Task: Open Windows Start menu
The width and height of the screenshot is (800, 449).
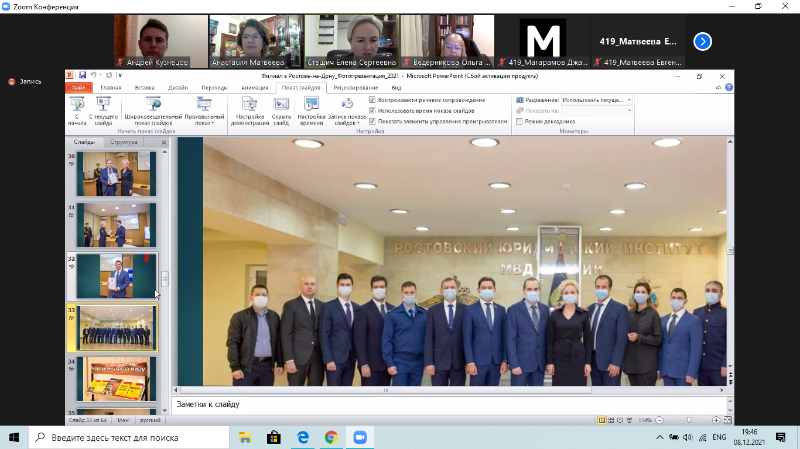Action: 14,438
